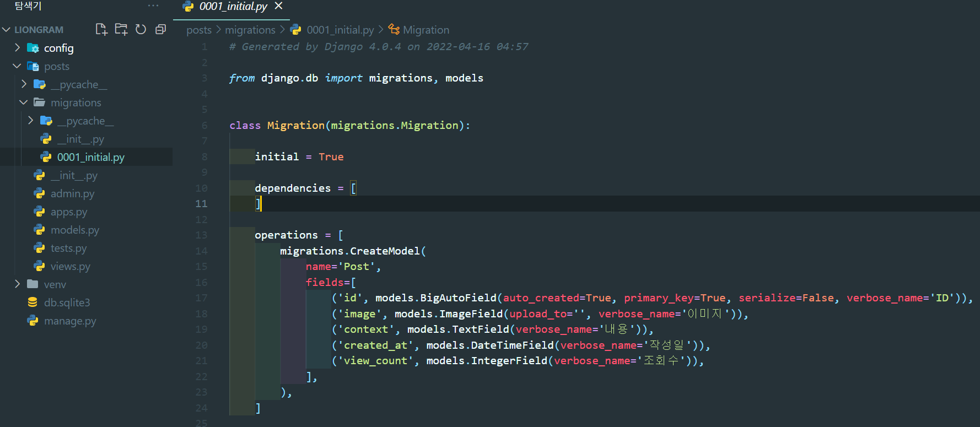Click 'IntegerField' on line 21

509,361
